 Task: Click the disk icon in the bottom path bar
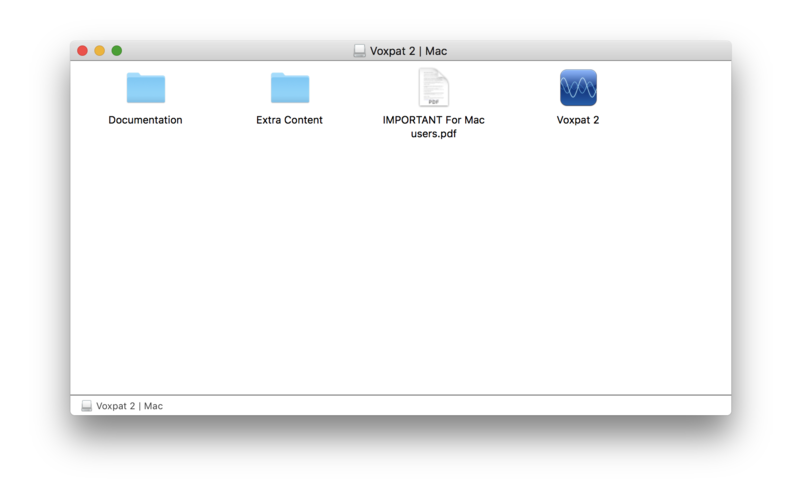(87, 406)
